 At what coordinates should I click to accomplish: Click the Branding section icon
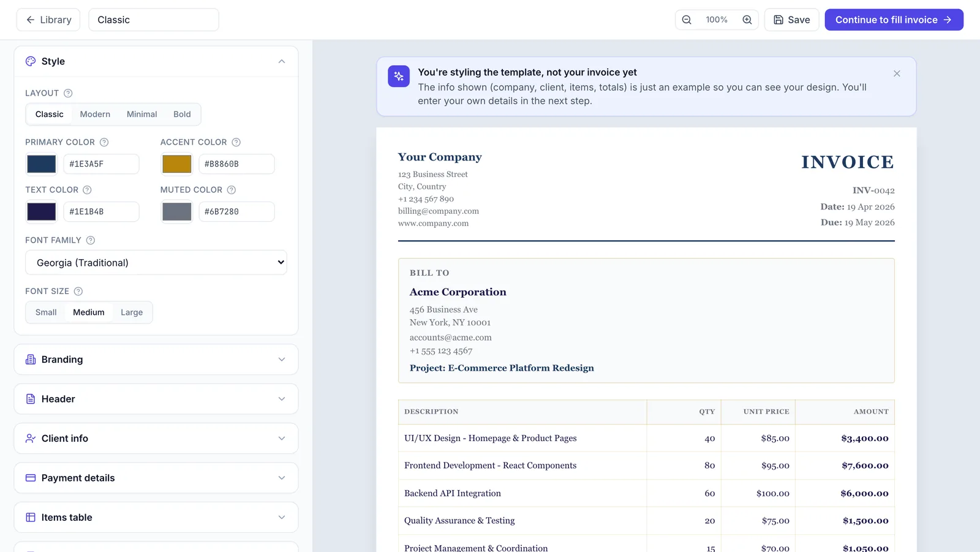[x=30, y=360]
